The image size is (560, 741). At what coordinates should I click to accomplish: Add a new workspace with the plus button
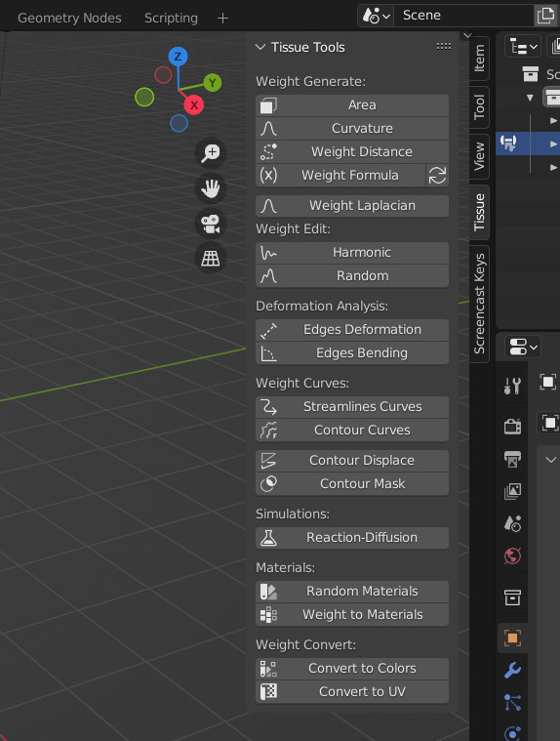222,18
